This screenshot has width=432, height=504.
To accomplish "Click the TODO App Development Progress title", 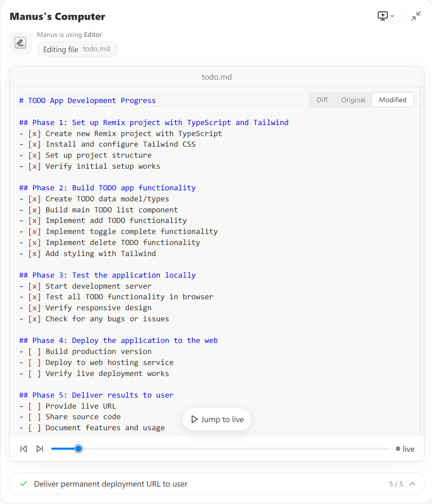I will coord(87,100).
